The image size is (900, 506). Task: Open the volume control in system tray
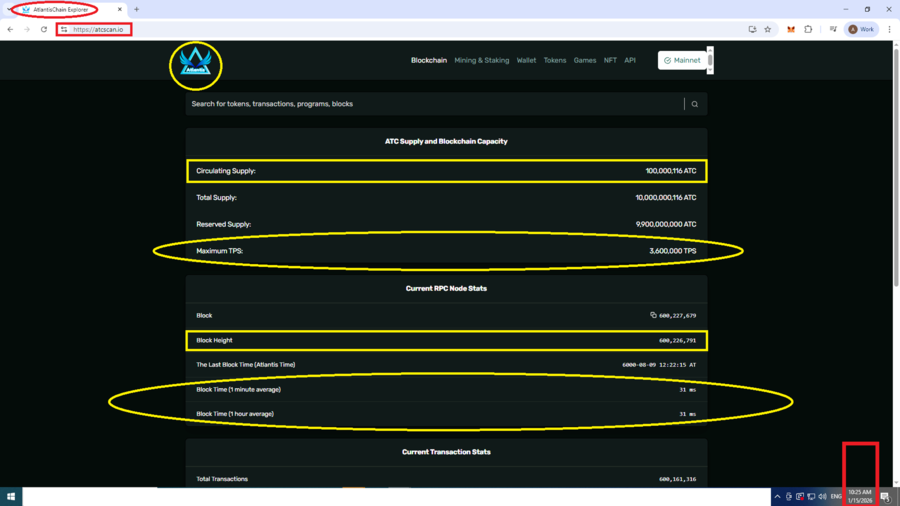822,497
